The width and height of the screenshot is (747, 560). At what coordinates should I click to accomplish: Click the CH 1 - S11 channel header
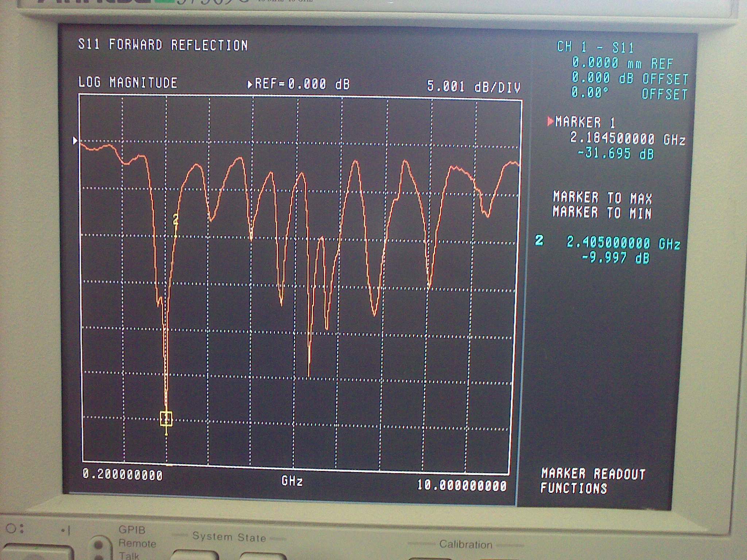tap(595, 47)
